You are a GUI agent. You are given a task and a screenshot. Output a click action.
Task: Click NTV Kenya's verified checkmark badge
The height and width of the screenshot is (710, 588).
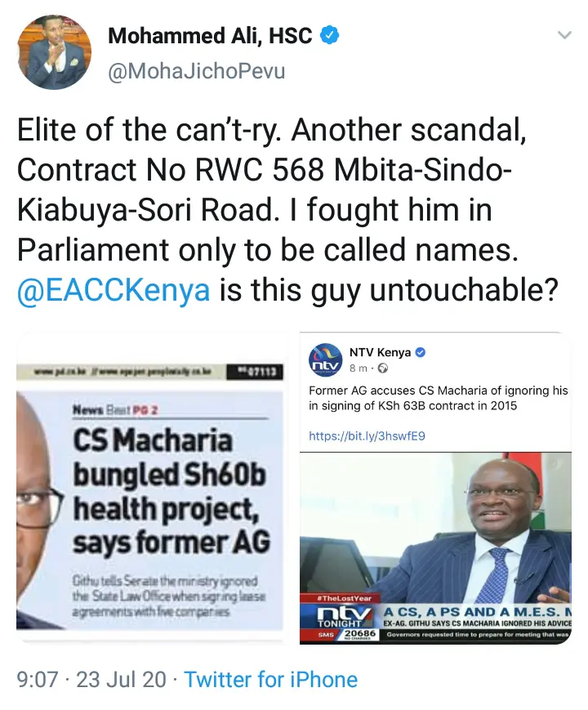[x=421, y=352]
